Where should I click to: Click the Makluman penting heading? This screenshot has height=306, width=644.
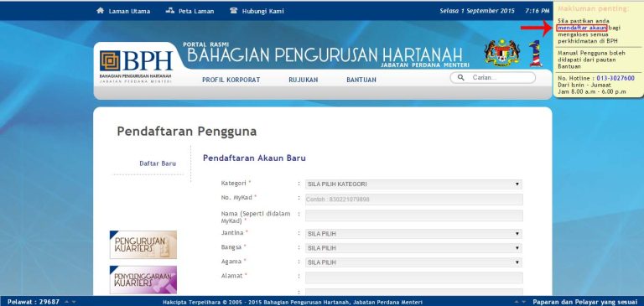click(593, 8)
